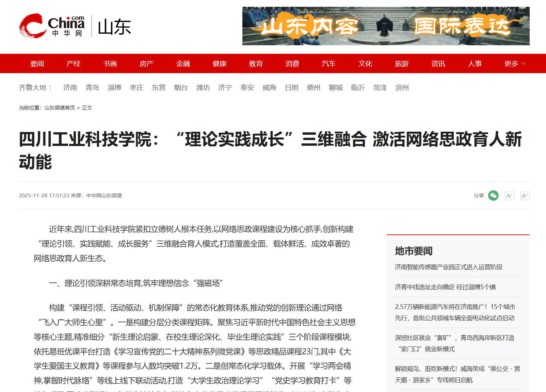Viewport: 546px width, 392px height.
Task: Open the 青岛 city page
Action: (x=92, y=88)
